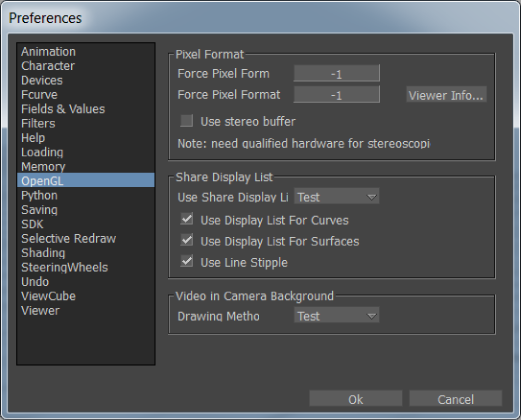Click the Viewer Info... button

point(446,95)
